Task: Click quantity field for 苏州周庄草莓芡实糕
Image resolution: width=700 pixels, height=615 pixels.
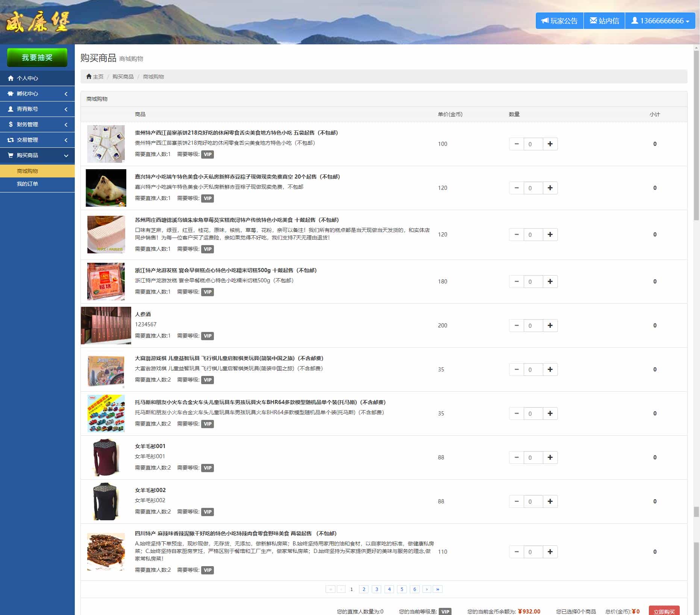Action: (533, 235)
